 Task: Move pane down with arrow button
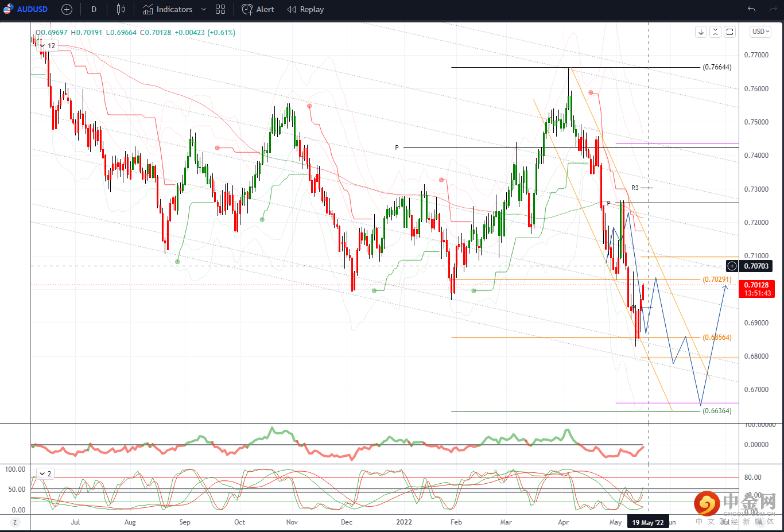[x=701, y=32]
